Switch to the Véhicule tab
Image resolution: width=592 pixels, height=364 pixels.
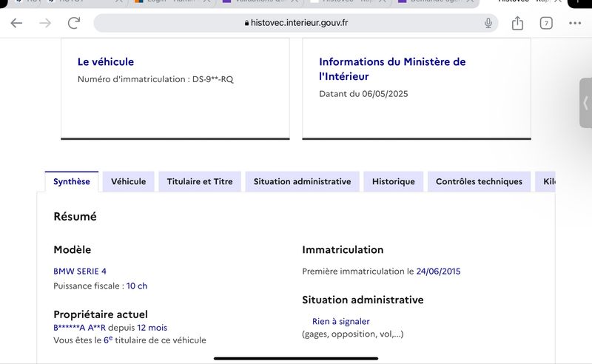pyautogui.click(x=128, y=181)
